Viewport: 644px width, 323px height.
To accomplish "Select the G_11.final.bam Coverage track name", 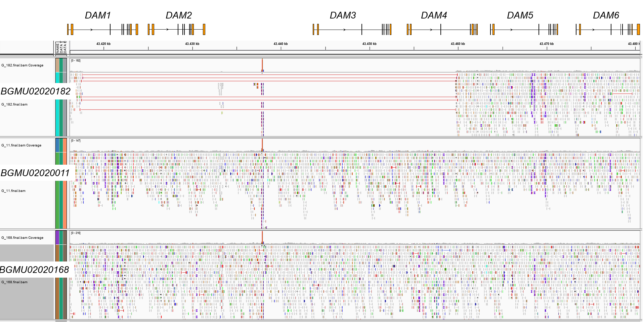I will tap(22, 145).
